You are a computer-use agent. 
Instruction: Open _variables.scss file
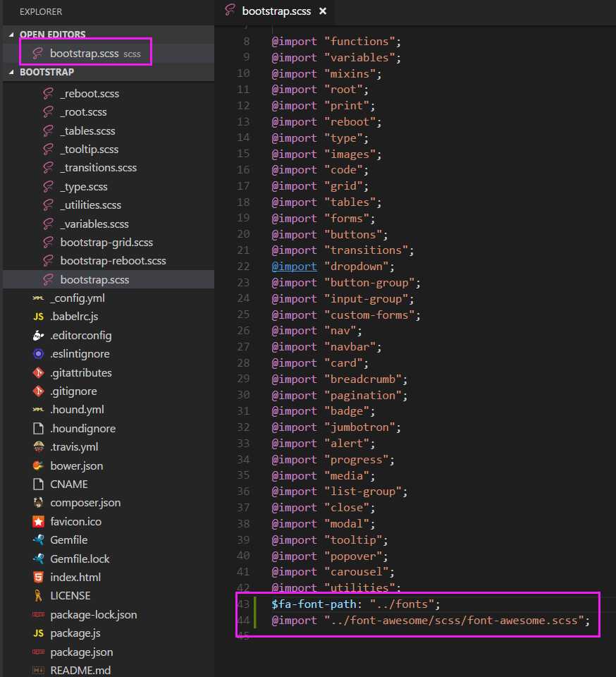(94, 224)
